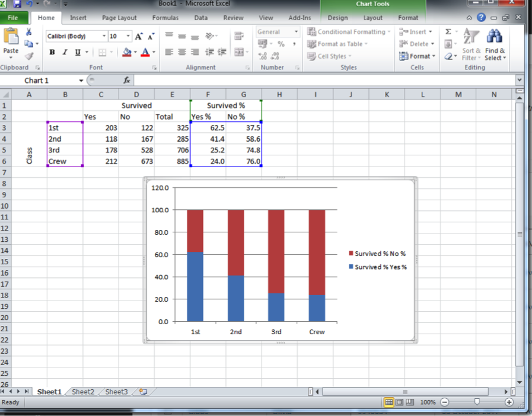The height and width of the screenshot is (416, 532).
Task: Click the Insert Function fx icon
Action: coord(126,80)
